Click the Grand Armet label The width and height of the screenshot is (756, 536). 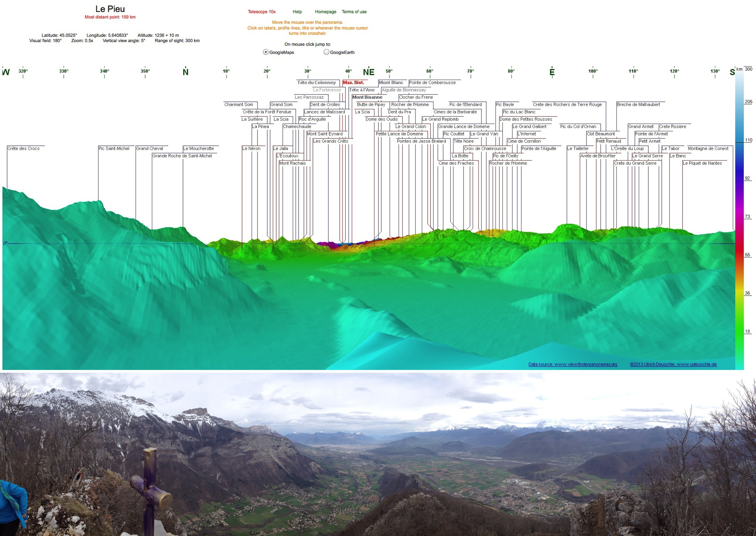tap(641, 126)
